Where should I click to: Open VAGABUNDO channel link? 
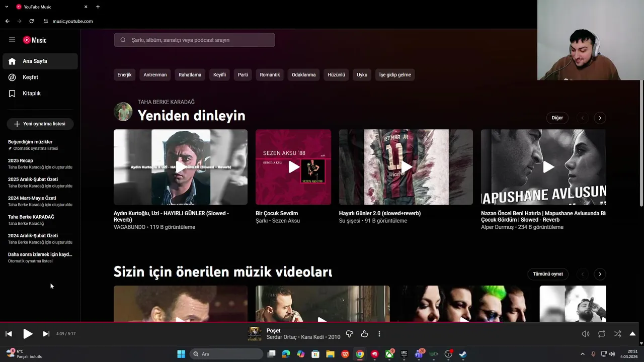[x=129, y=227]
